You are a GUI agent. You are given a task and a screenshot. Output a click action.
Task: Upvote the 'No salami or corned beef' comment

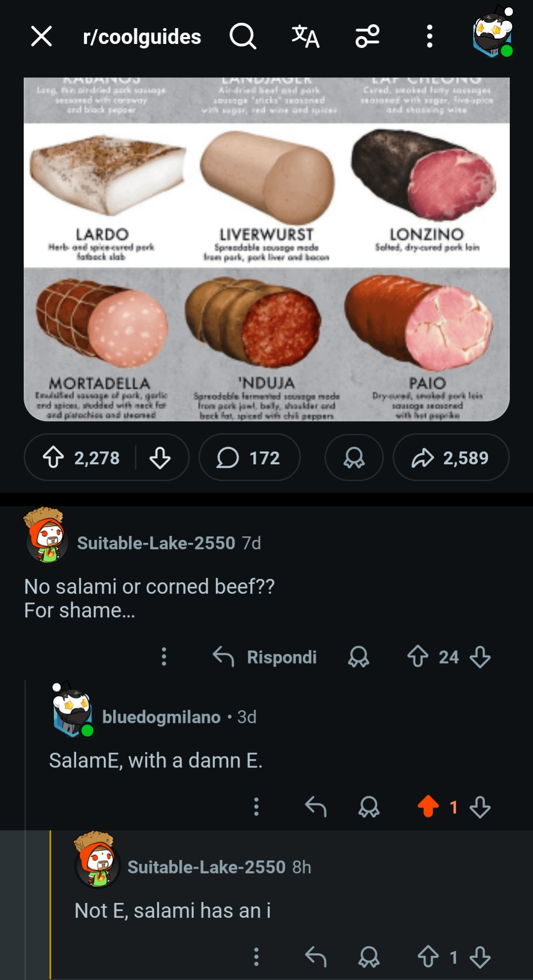pos(418,657)
